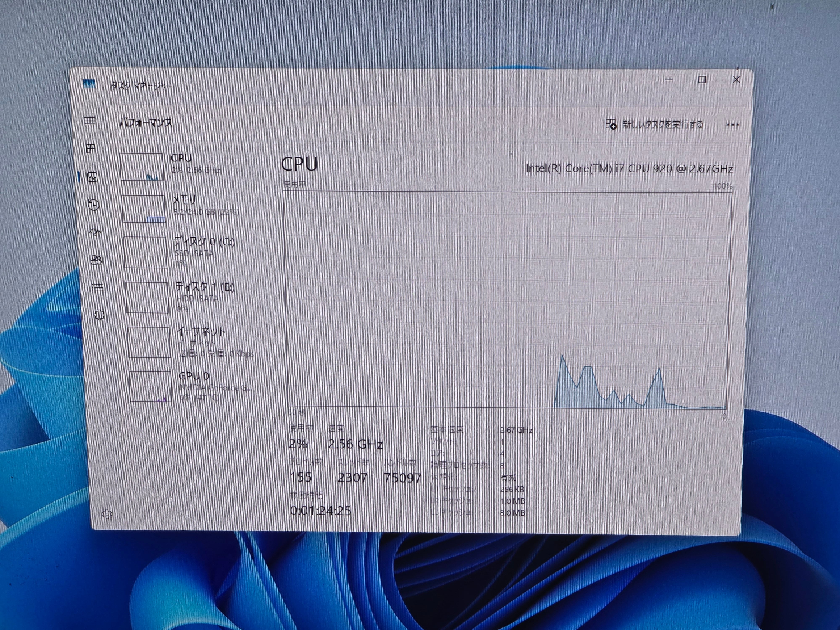Screen dimensions: 840x630
Task: Open the App history icon
Action: [x=93, y=205]
